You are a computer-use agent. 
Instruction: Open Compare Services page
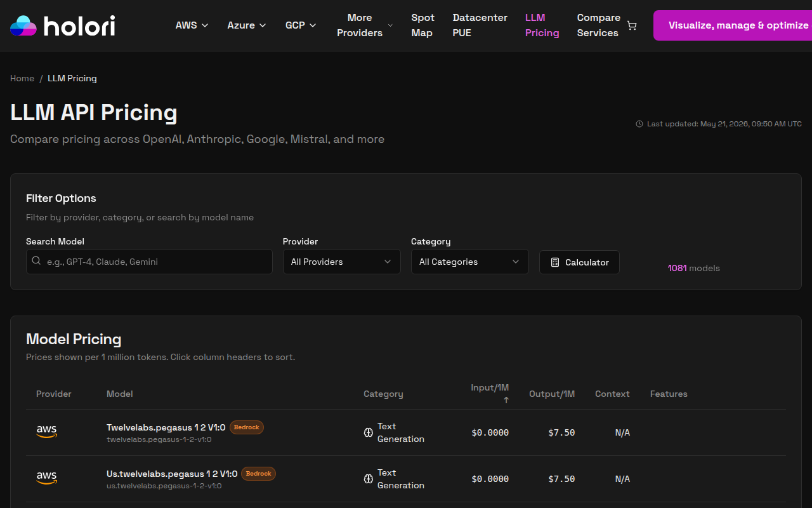pos(598,25)
